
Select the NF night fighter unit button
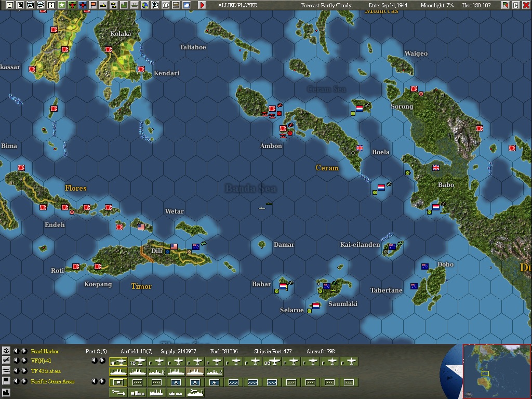tap(118, 362)
